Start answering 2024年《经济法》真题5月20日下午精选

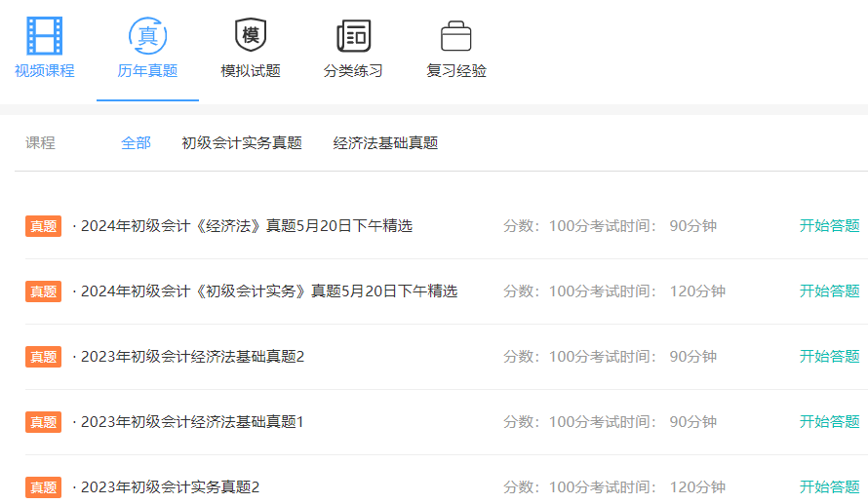coord(829,226)
